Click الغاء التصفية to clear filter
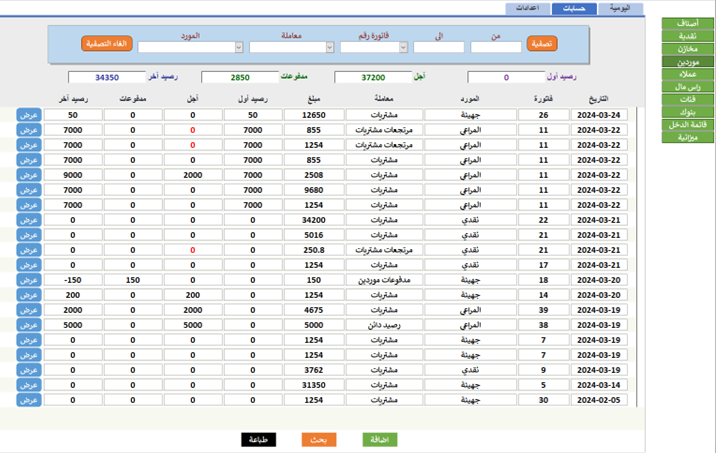The image size is (716, 453). pyautogui.click(x=107, y=44)
